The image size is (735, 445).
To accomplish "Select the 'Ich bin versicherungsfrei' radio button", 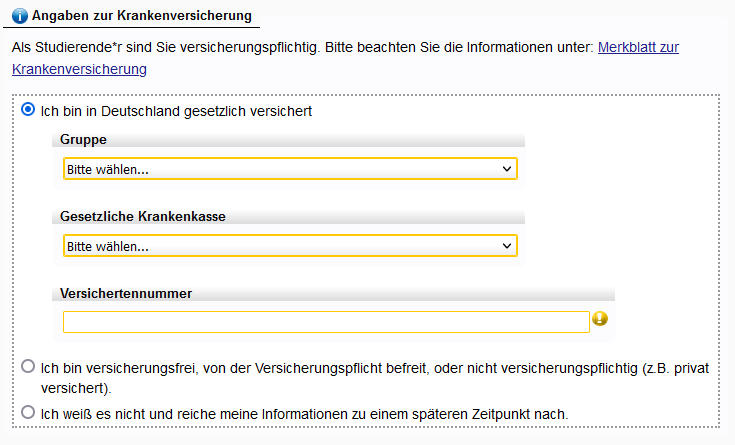I will [x=28, y=366].
